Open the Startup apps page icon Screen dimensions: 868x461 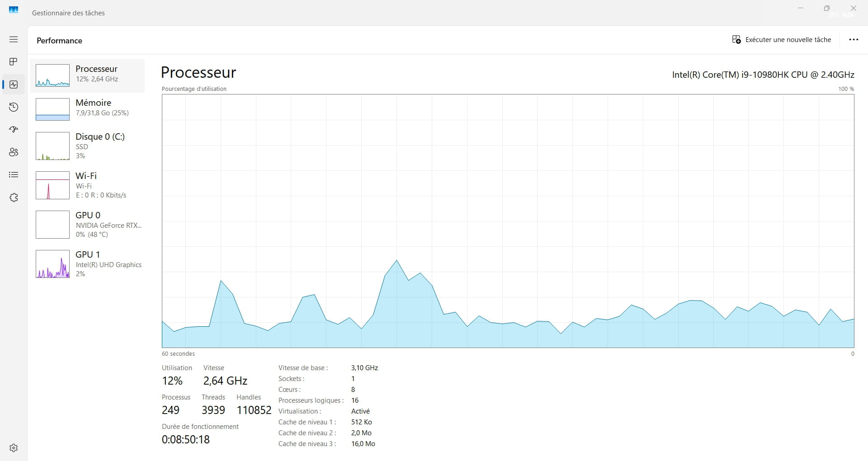[14, 129]
